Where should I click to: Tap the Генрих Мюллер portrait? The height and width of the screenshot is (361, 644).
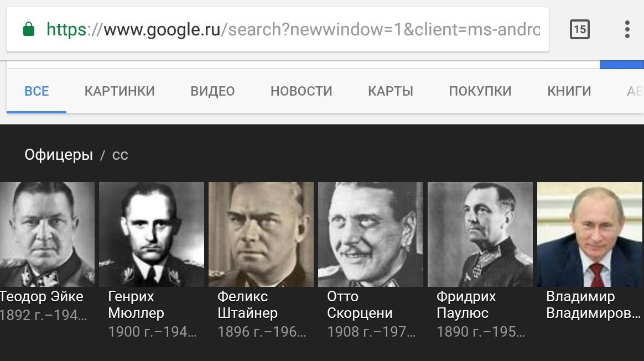152,234
